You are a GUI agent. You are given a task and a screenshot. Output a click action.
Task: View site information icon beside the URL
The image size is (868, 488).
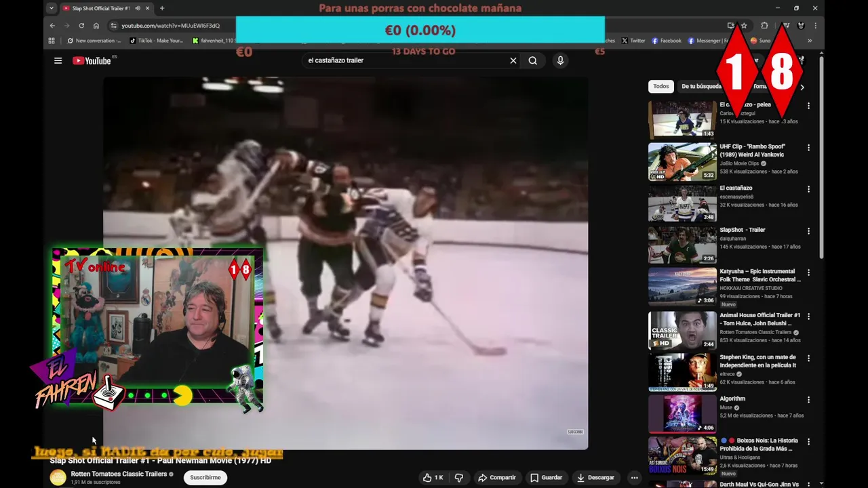click(113, 26)
